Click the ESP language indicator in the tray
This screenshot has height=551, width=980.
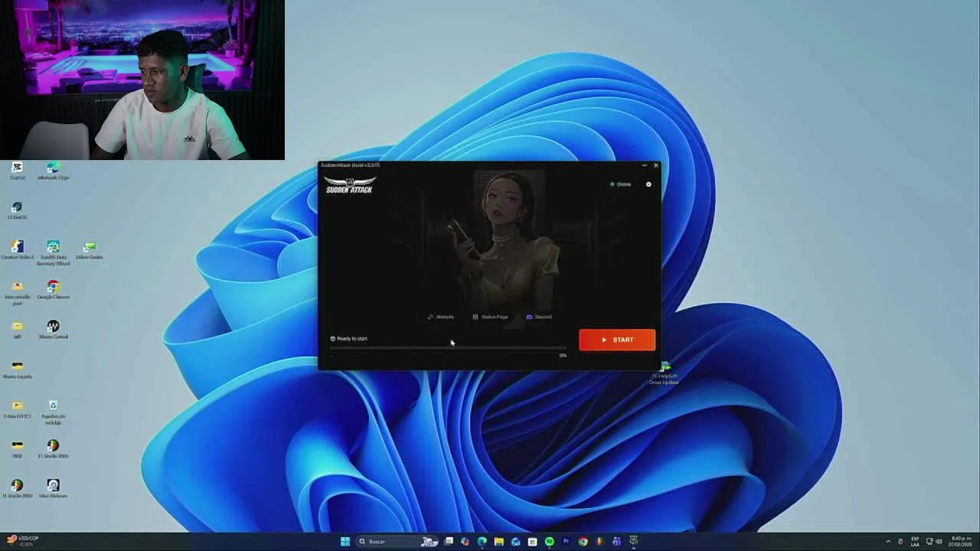click(915, 542)
